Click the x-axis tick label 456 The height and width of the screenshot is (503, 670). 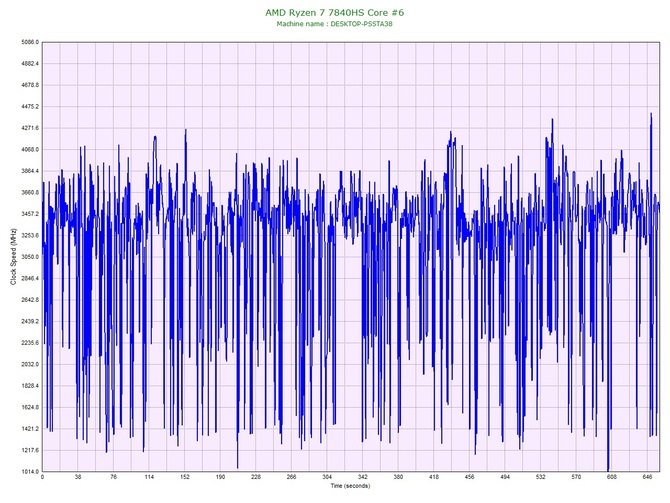(469, 477)
